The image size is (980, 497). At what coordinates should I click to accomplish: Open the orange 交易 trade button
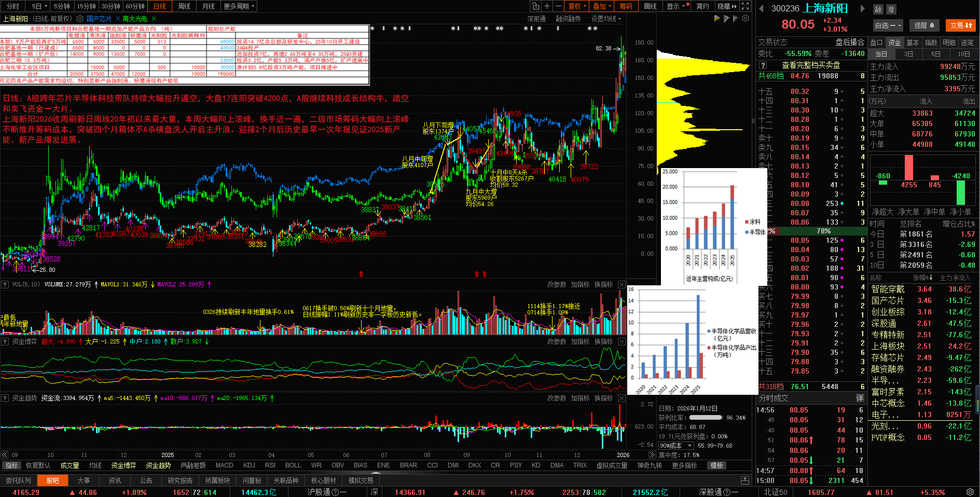coord(961,25)
